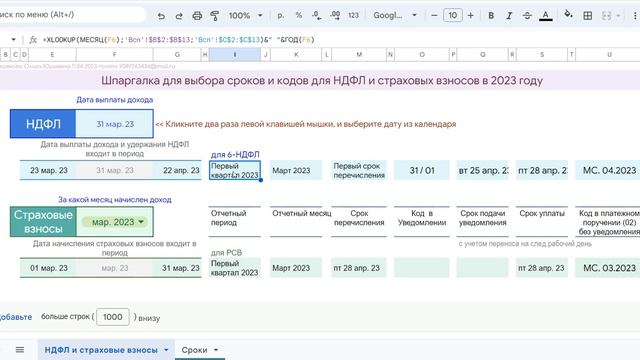Click cell МС. 03.2023

pos(608,268)
